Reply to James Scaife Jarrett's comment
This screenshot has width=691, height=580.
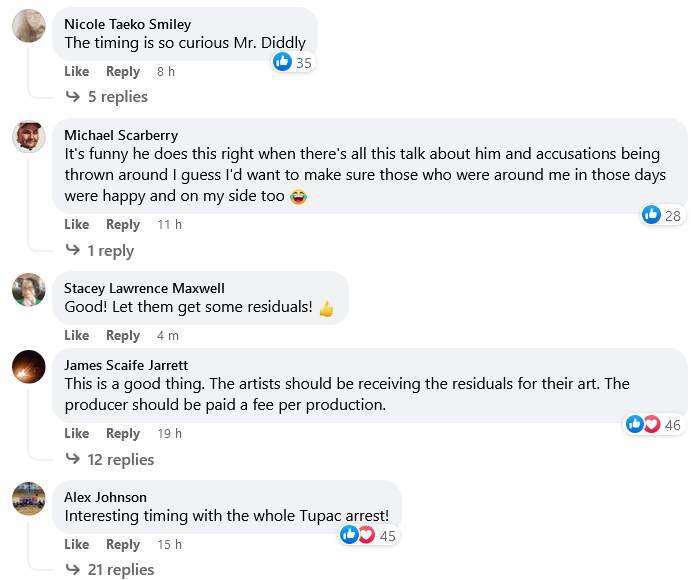[x=123, y=434]
